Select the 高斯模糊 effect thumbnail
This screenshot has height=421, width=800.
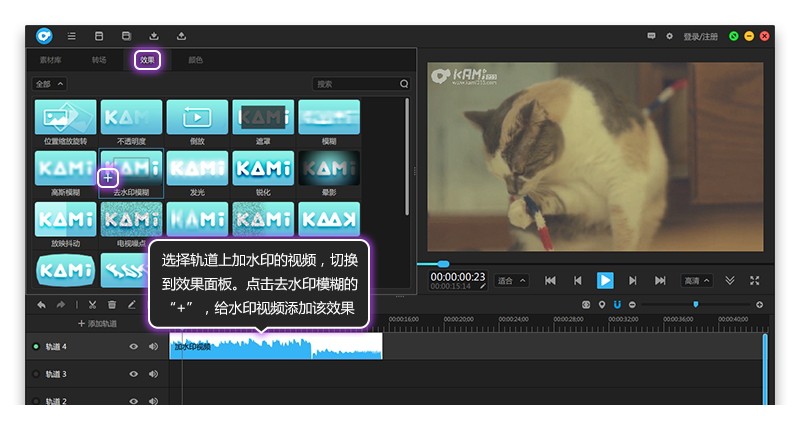coord(65,168)
